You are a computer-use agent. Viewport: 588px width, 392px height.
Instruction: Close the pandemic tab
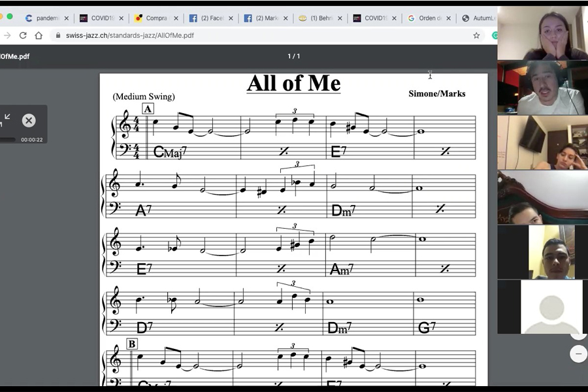click(x=67, y=18)
